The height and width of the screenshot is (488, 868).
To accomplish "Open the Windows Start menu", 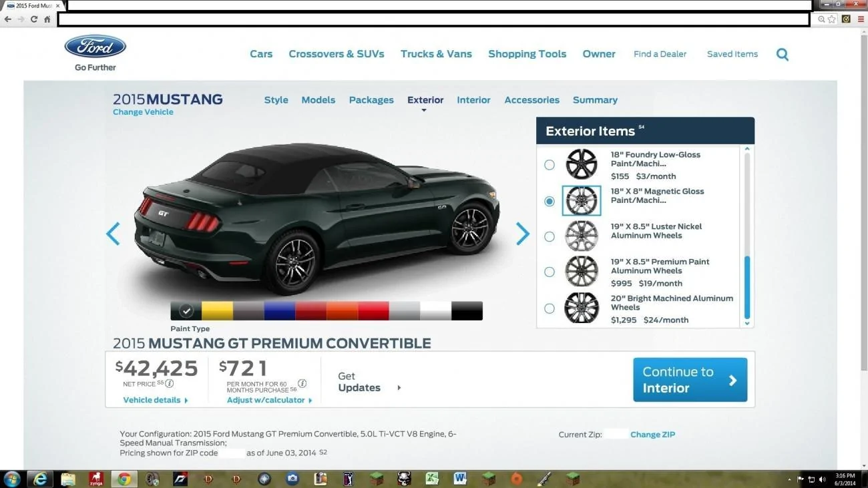I will pos(12,479).
